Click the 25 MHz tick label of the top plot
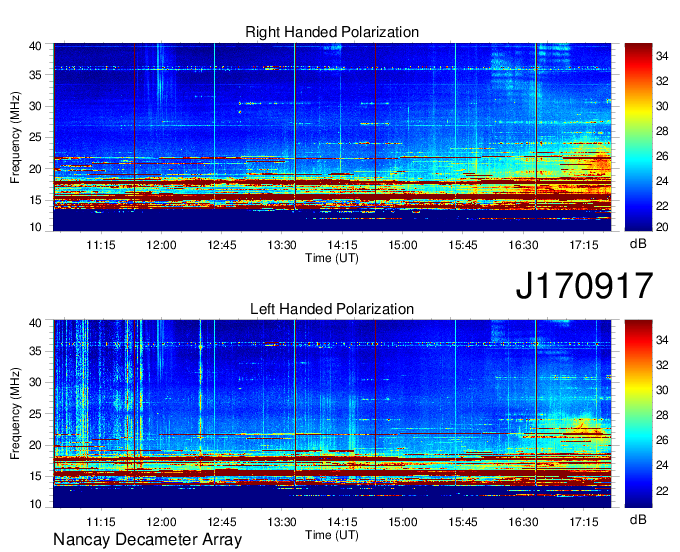Image resolution: width=680 pixels, height=552 pixels. click(35, 137)
